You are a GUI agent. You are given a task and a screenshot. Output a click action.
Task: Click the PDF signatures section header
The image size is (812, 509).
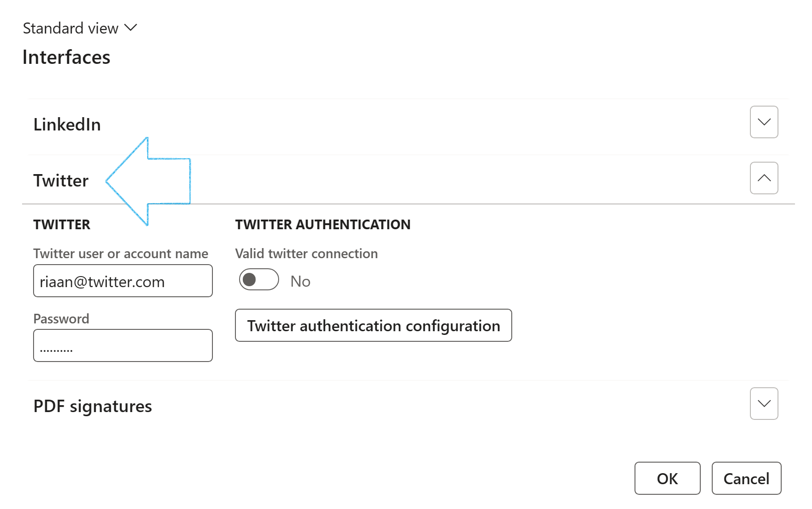[x=92, y=406]
